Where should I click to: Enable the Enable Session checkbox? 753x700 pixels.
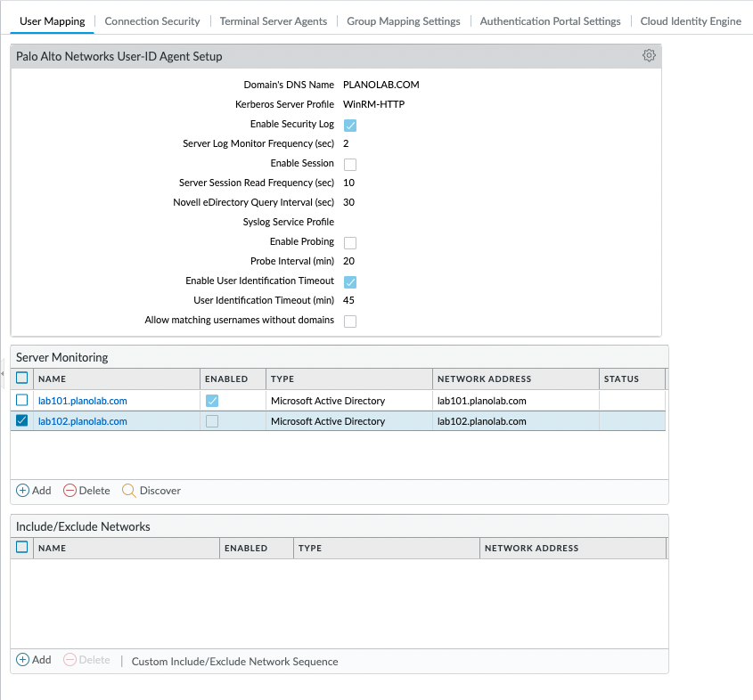(x=350, y=164)
